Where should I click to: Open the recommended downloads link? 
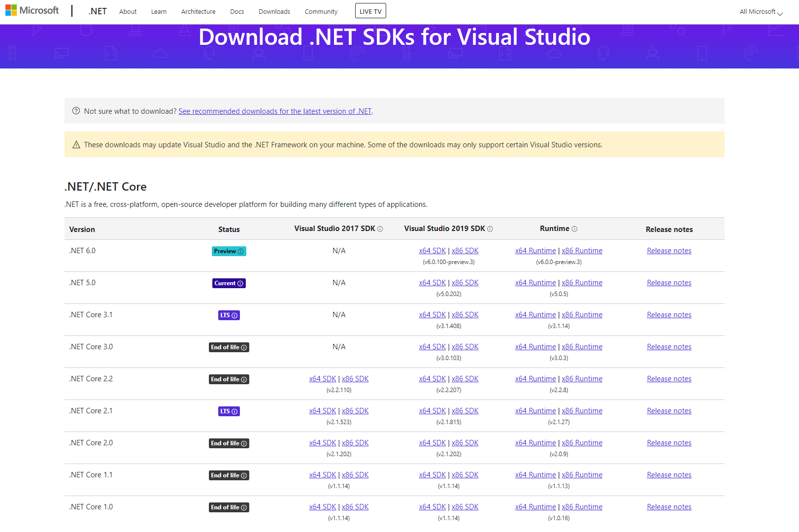[x=275, y=111]
